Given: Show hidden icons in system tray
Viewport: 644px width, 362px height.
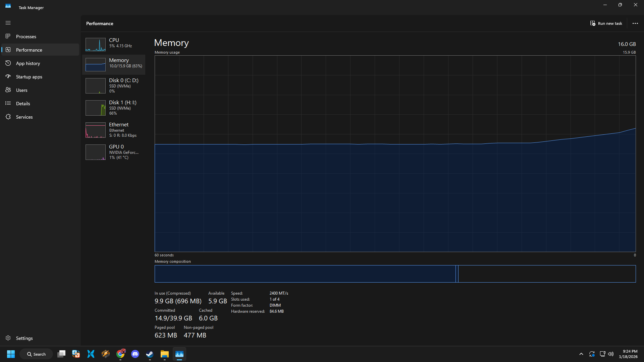Looking at the screenshot, I should [x=581, y=354].
